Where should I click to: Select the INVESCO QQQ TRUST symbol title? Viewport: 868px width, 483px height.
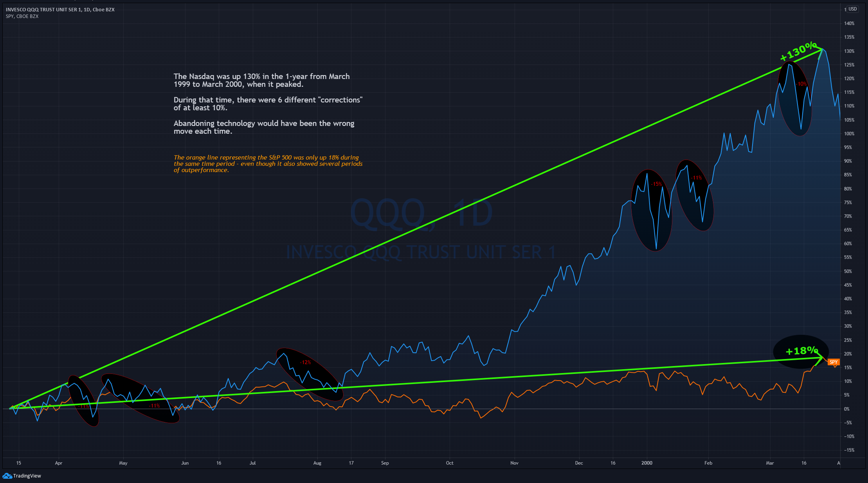tap(60, 9)
